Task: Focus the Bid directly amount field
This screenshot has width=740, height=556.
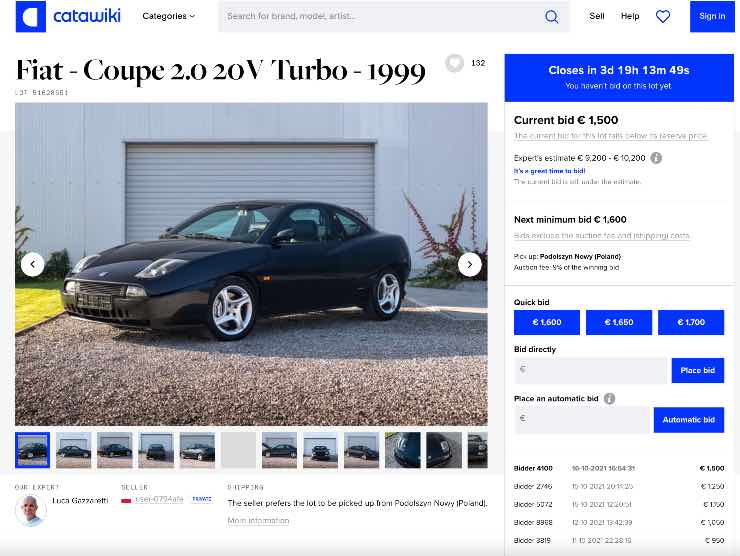Action: pos(591,371)
